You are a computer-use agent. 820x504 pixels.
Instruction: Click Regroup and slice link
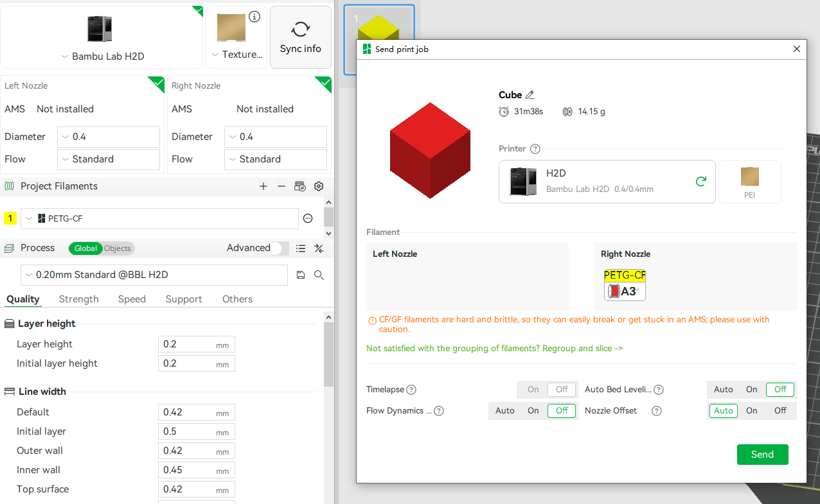583,349
